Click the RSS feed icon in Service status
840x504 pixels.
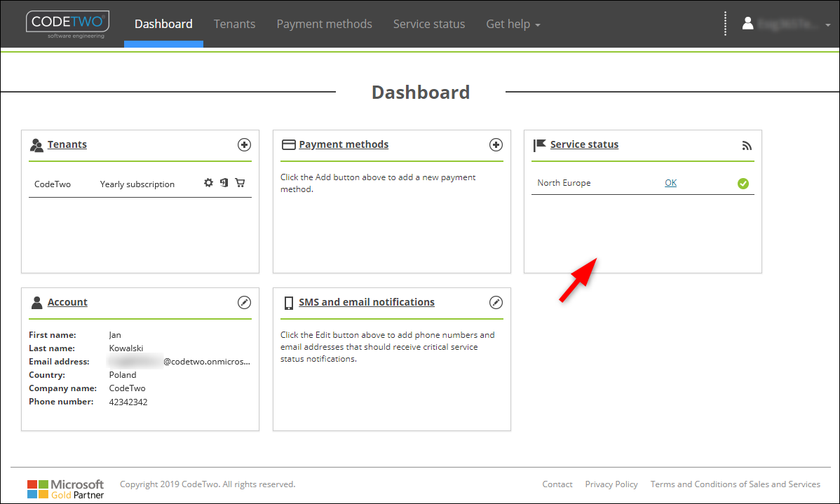pos(746,145)
